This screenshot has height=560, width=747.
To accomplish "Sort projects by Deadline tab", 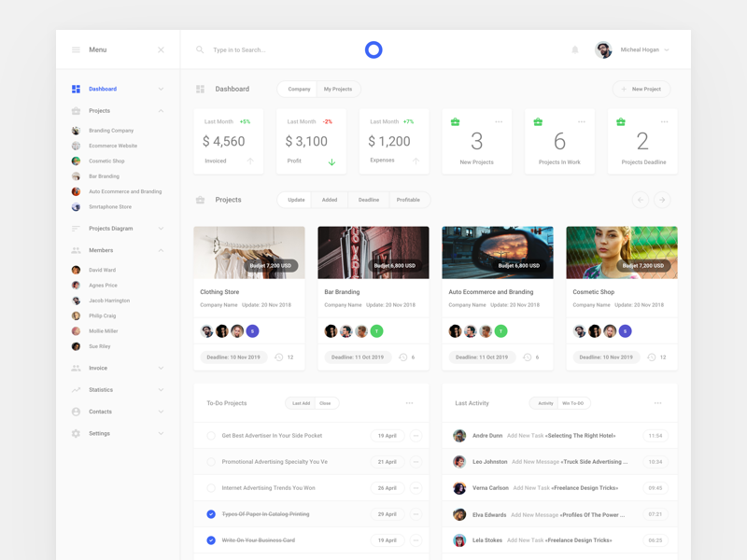I will click(x=369, y=200).
